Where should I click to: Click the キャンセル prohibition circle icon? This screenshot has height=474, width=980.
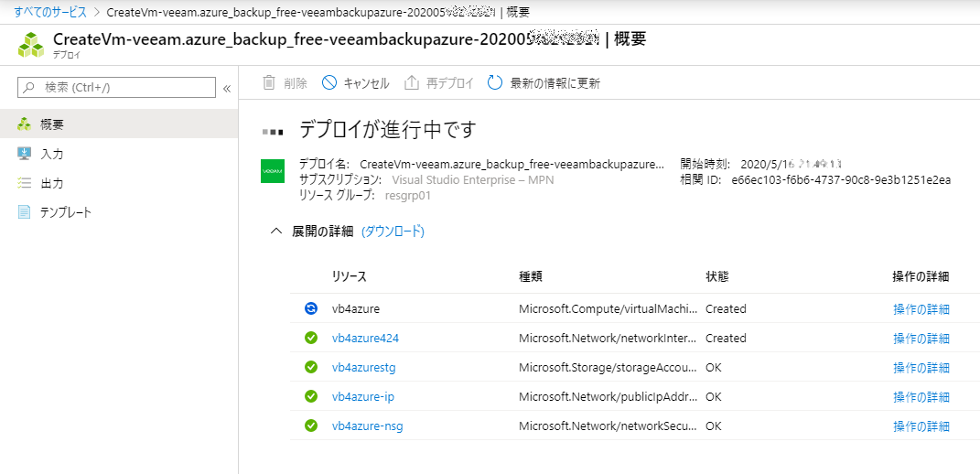tap(329, 83)
